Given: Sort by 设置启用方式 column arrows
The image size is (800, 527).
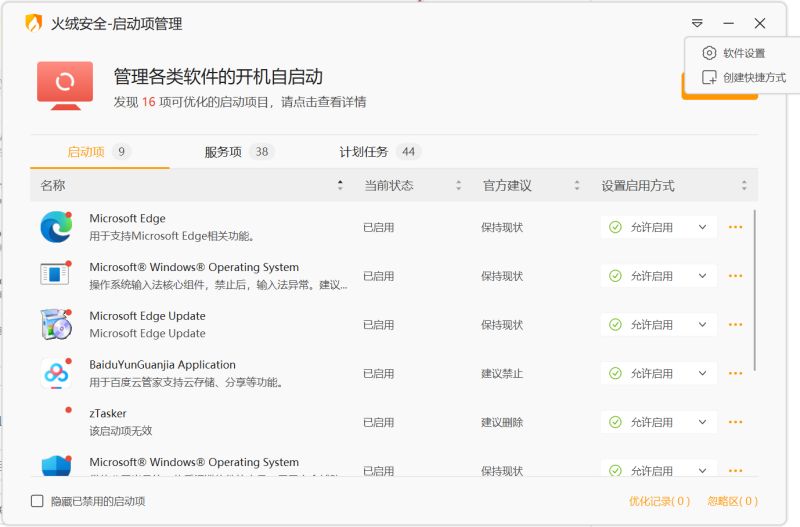Looking at the screenshot, I should (744, 185).
